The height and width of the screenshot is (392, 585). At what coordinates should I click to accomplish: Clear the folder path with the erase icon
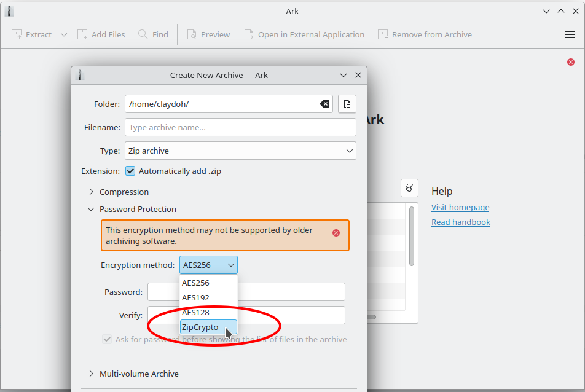324,104
